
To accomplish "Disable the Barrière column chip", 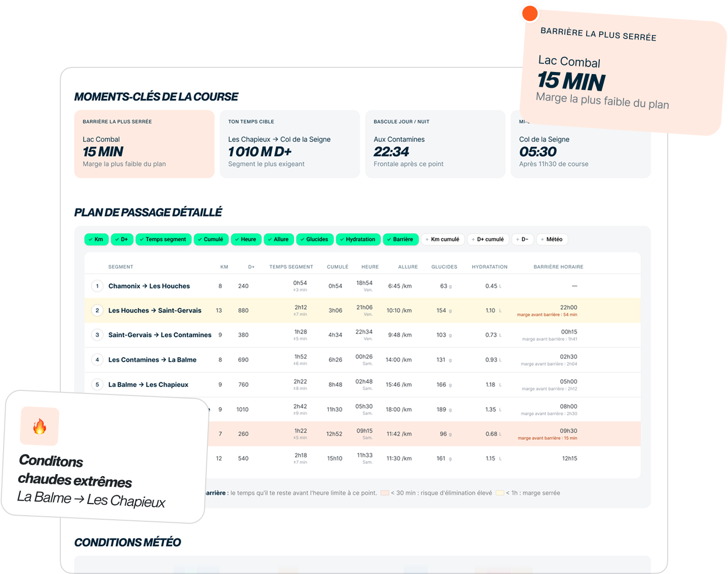I will point(401,239).
